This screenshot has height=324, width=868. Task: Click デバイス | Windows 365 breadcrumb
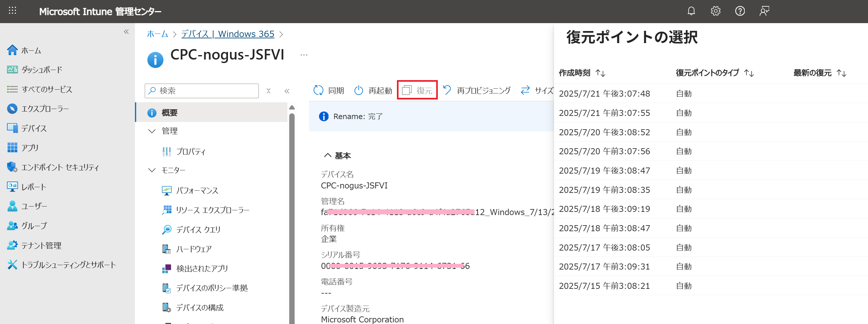click(228, 34)
